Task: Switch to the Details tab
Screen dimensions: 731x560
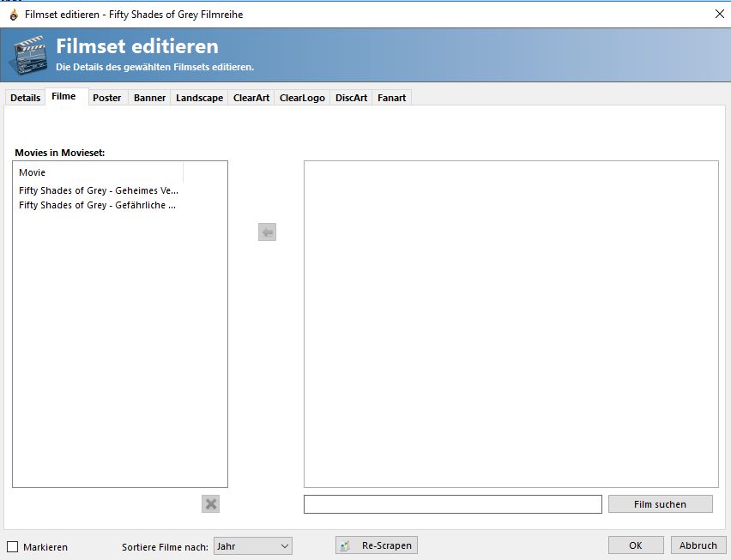Action: point(25,98)
